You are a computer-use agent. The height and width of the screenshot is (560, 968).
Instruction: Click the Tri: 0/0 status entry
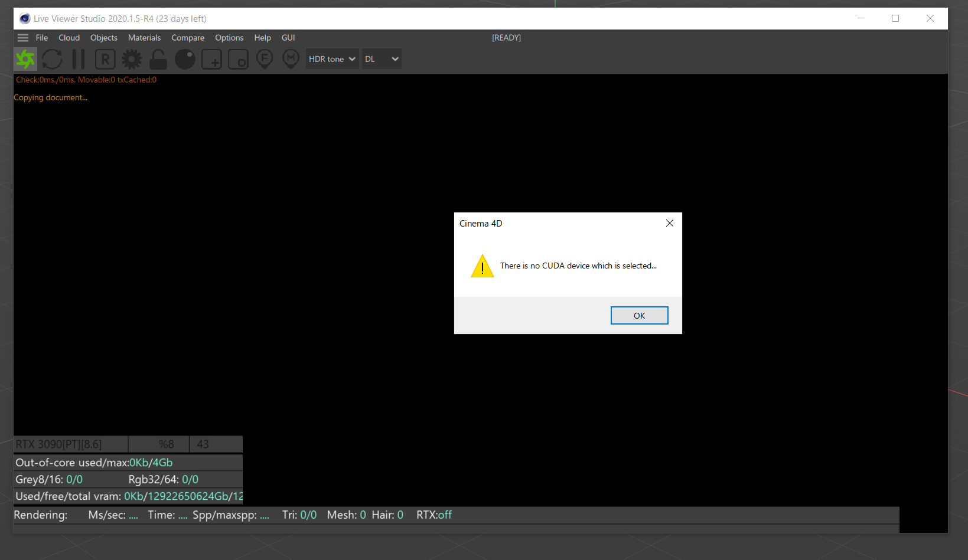[299, 515]
